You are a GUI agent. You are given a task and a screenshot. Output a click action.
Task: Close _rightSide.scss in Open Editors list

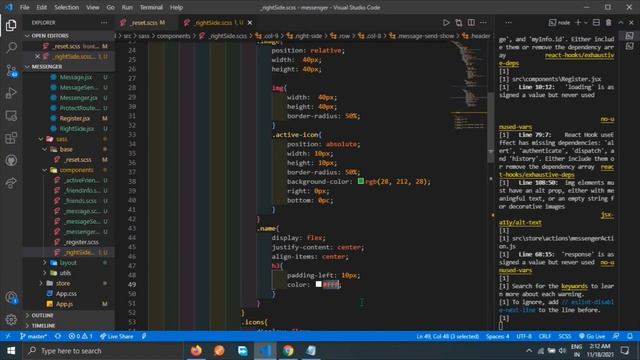[37, 56]
